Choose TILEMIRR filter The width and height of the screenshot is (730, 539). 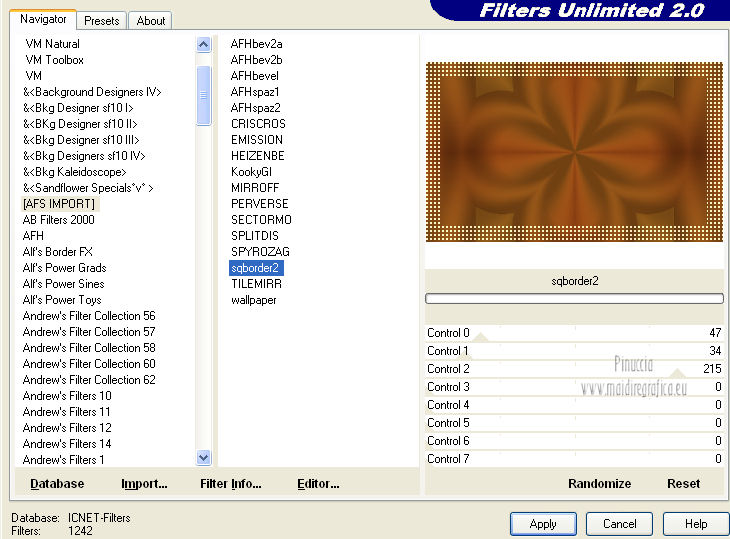pyautogui.click(x=257, y=284)
